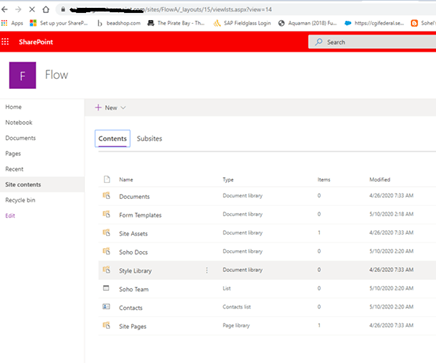The height and width of the screenshot is (363, 436).
Task: Open the Site Assets library
Action: [x=133, y=234]
